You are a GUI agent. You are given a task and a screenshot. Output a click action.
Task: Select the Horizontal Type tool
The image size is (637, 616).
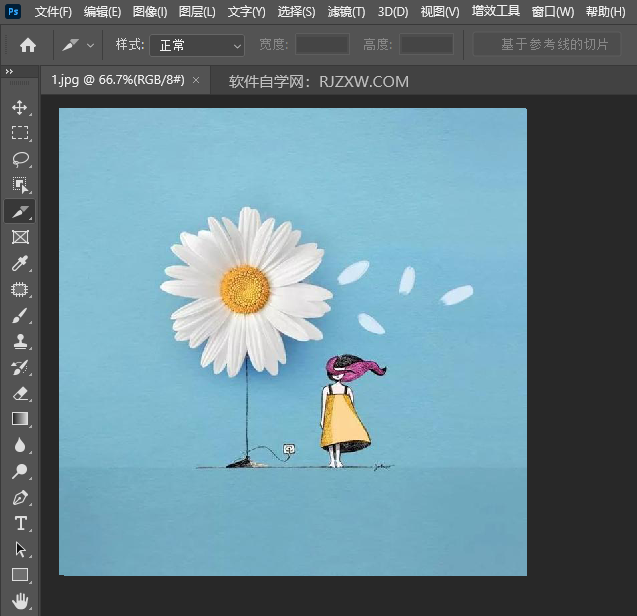click(x=20, y=523)
